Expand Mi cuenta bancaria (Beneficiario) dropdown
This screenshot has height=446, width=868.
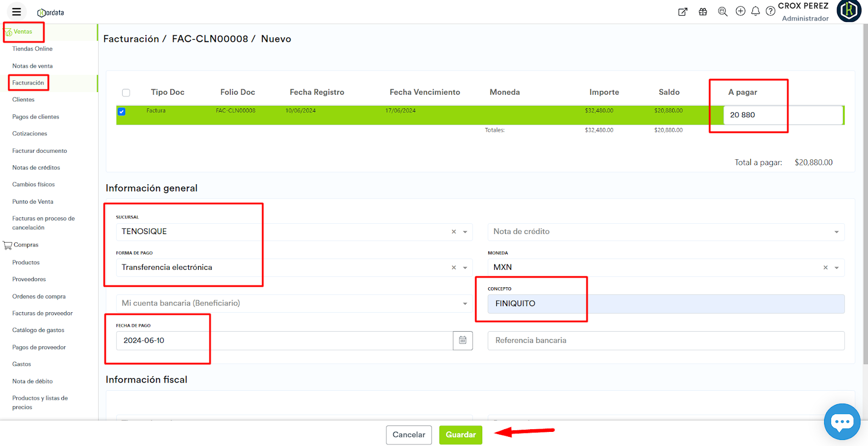click(465, 303)
